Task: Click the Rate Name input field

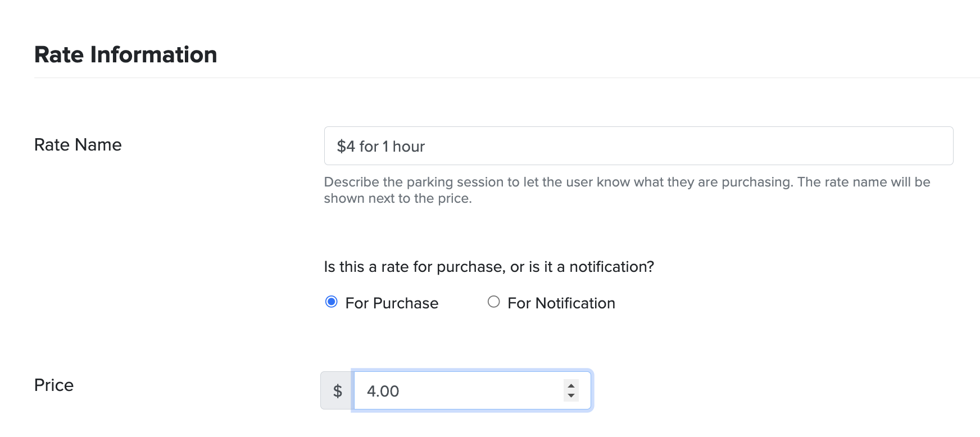Action: coord(618,145)
